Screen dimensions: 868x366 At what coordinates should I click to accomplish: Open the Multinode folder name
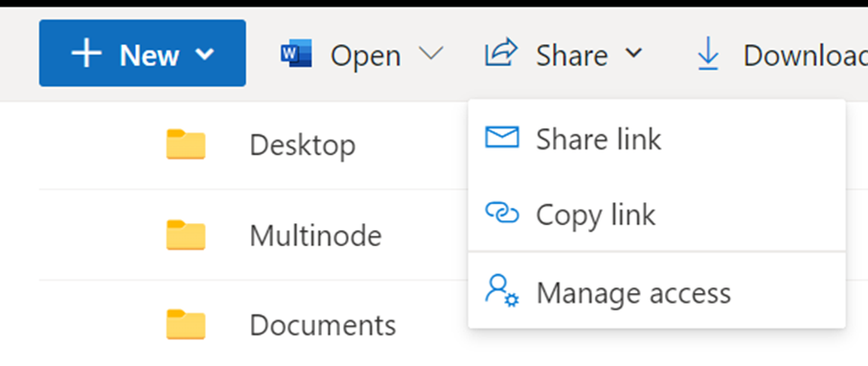click(x=315, y=236)
